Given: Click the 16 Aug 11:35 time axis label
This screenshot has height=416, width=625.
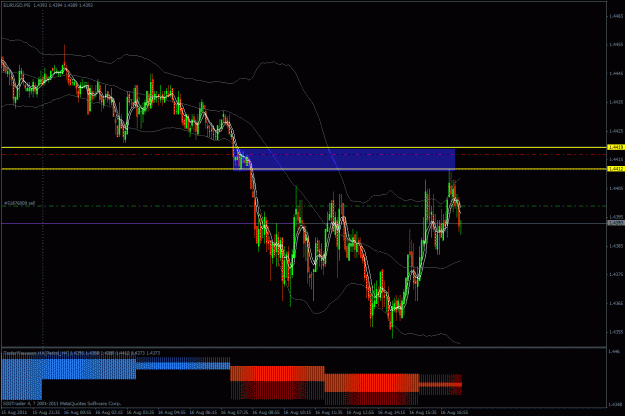Looking at the screenshot, I should 328,412.
